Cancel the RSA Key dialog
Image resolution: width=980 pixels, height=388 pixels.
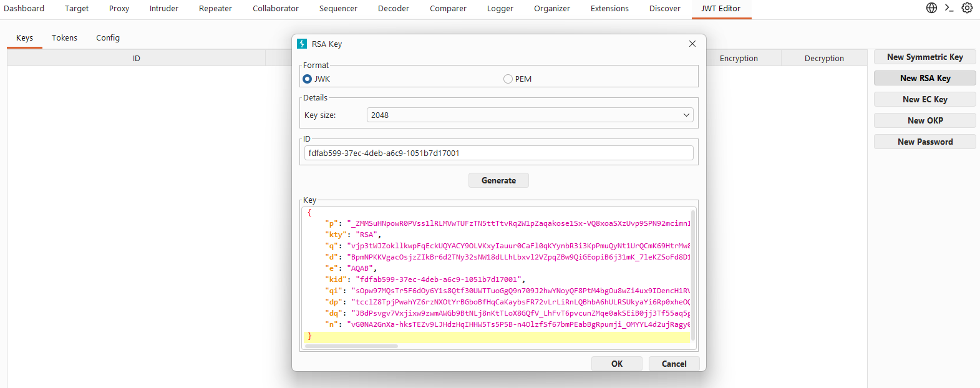click(674, 364)
